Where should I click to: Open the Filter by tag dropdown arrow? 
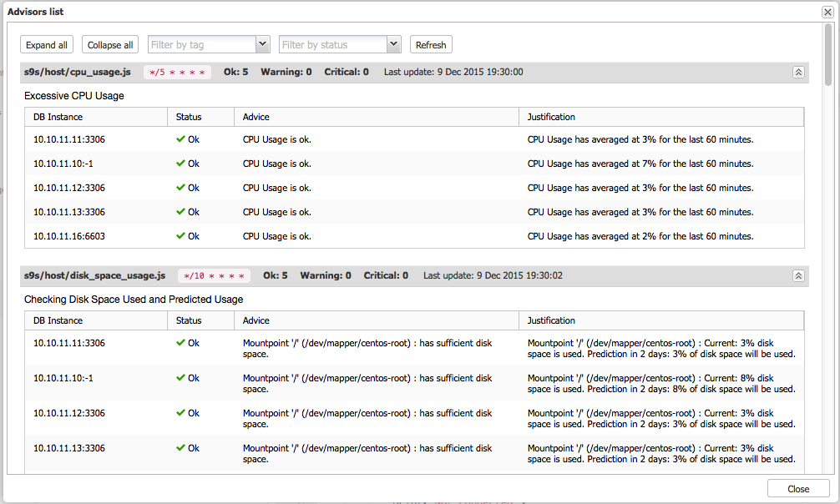pyautogui.click(x=262, y=44)
